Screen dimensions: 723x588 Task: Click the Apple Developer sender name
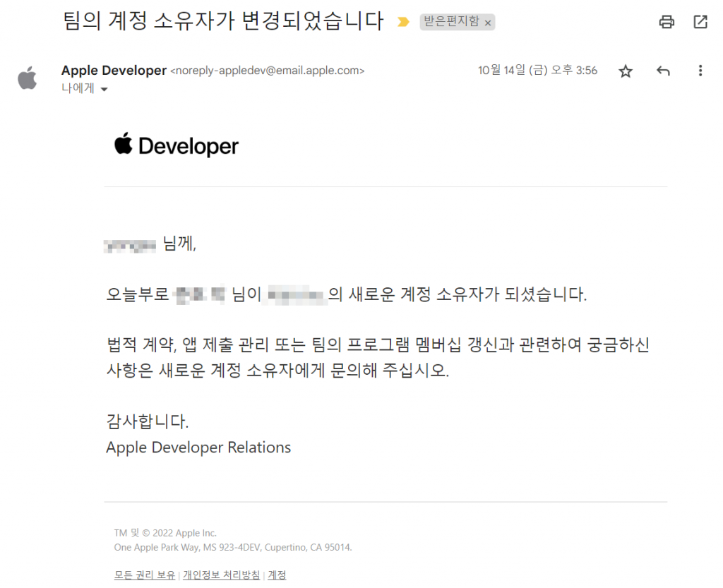[114, 70]
